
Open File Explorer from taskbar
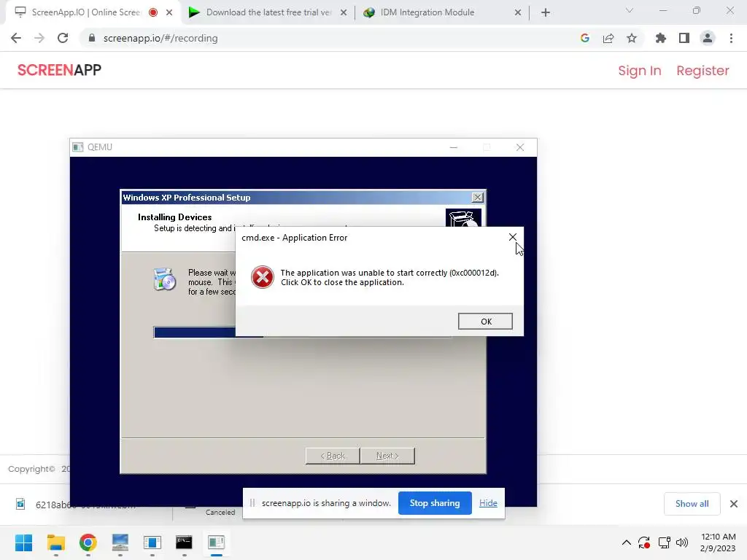coord(55,542)
